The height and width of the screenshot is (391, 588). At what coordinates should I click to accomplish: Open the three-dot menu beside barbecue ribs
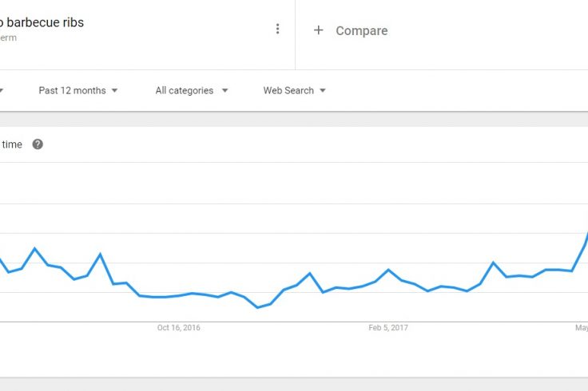(x=277, y=29)
